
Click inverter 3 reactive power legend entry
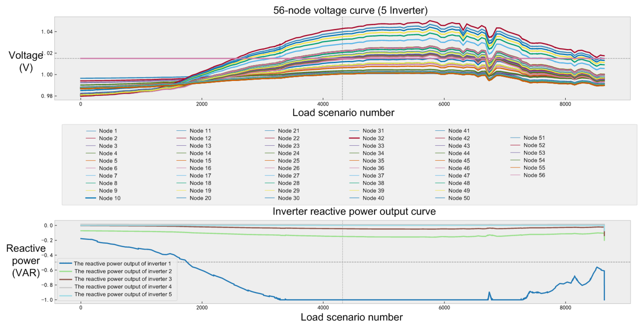(123, 279)
